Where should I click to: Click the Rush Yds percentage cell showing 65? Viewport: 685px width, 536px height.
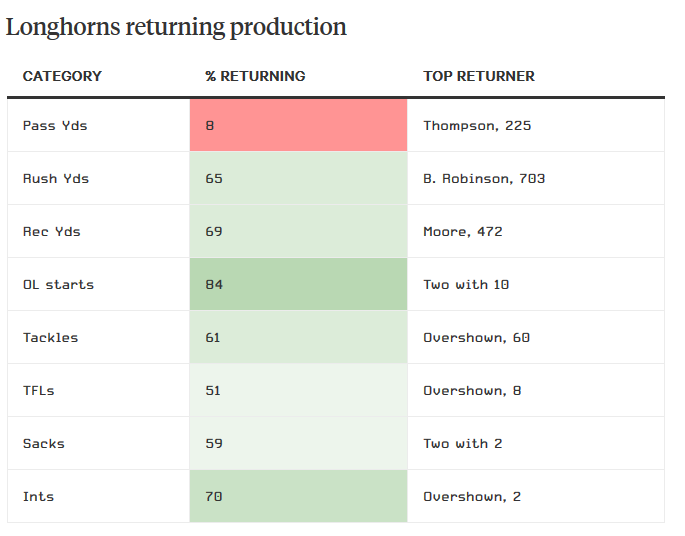click(298, 179)
